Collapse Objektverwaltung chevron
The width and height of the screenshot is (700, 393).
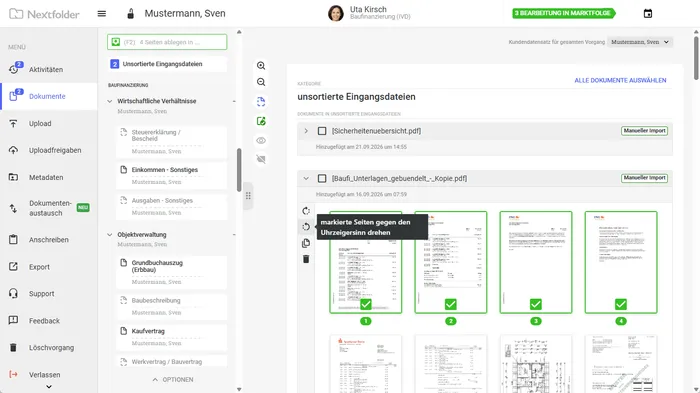tap(110, 234)
